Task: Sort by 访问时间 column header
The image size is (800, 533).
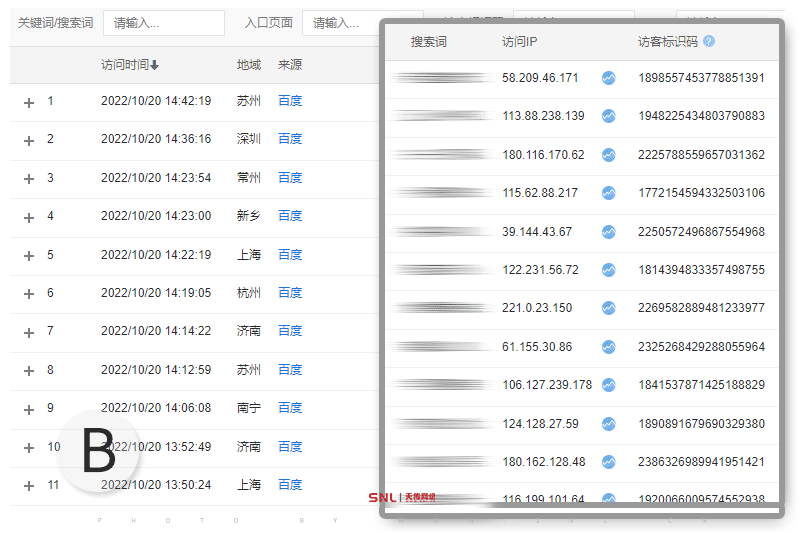Action: tap(129, 65)
